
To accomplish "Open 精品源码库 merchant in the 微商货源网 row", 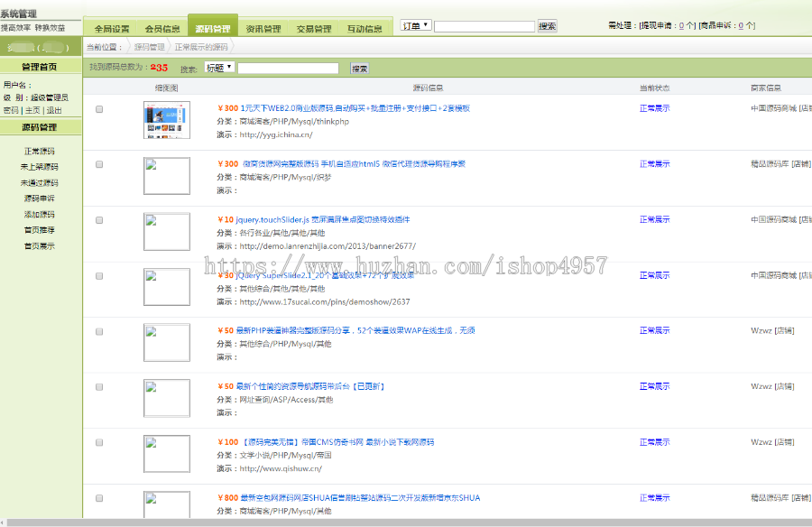I will (x=770, y=163).
